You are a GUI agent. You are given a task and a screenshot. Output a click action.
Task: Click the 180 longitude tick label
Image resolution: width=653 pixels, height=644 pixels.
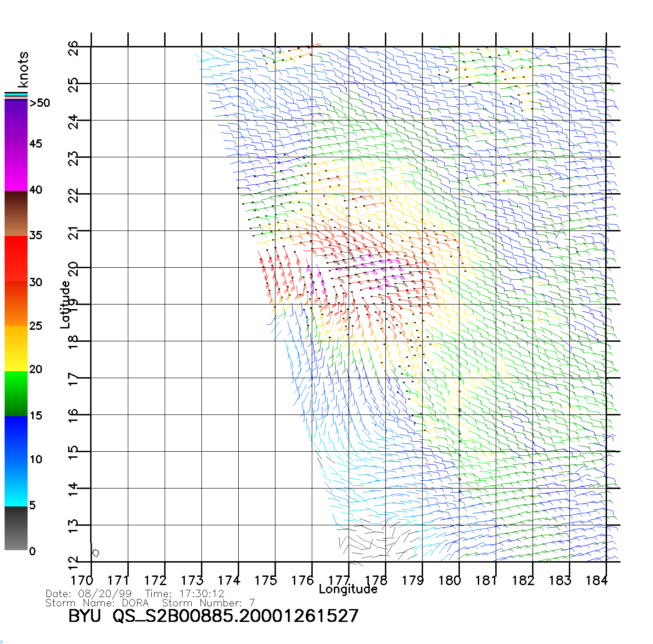[449, 581]
